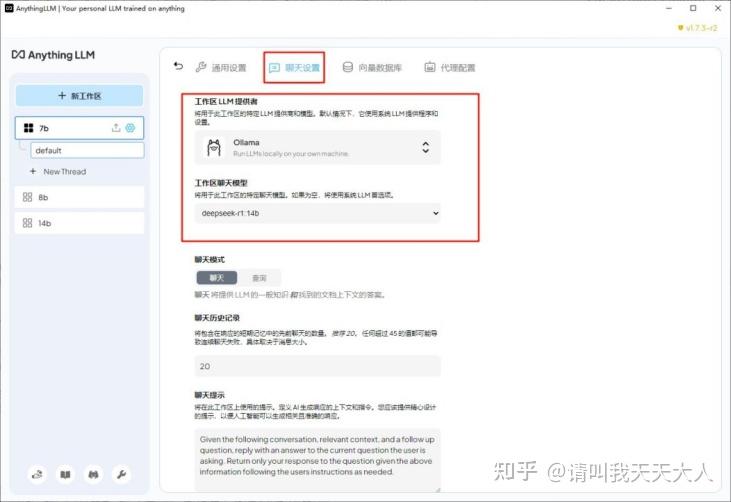This screenshot has height=502, width=731.
Task: Click the 聊天历史记录 heading
Action: [217, 318]
